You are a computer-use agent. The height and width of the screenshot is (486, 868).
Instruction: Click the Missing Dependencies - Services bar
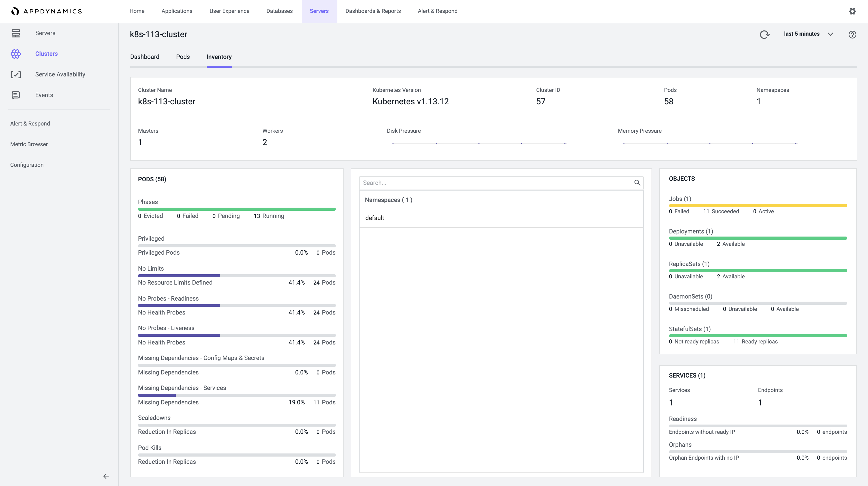237,395
